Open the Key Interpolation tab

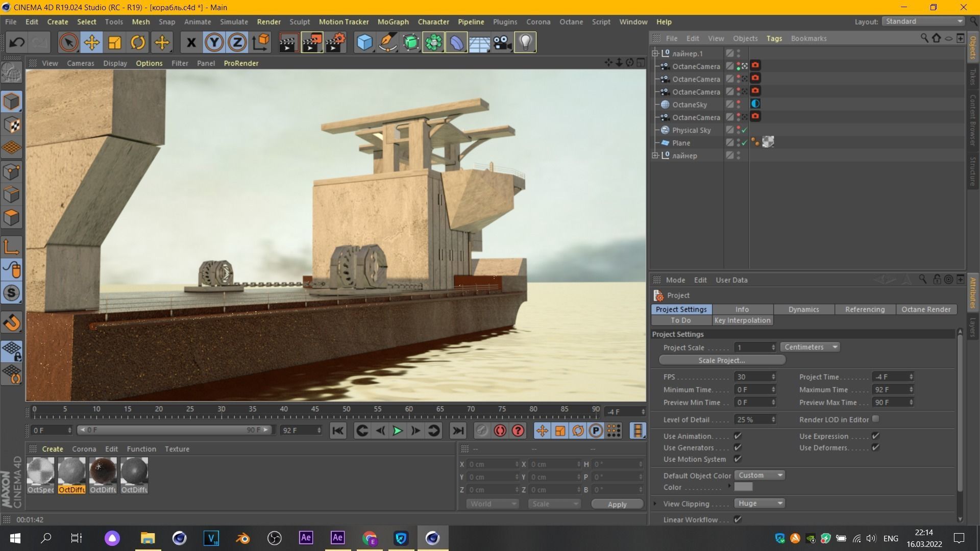click(x=743, y=320)
